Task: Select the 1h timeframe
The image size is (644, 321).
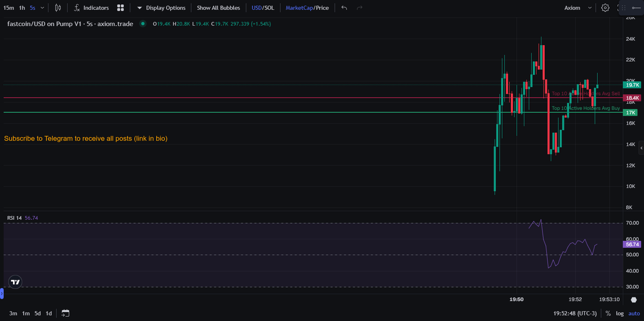Action: point(22,8)
